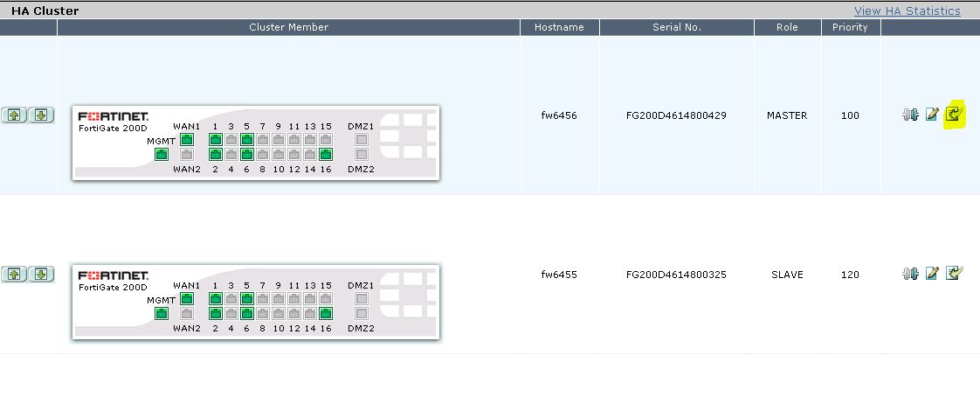Click the Fortinet logo on fw6456 faceplate
980x397 pixels.
tap(114, 116)
